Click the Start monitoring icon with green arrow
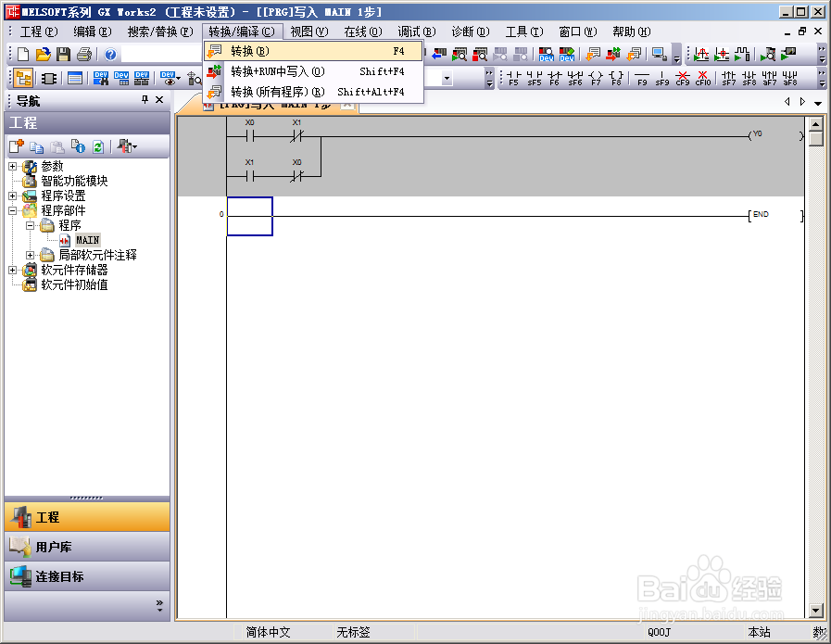The height and width of the screenshot is (644, 831). 459,54
